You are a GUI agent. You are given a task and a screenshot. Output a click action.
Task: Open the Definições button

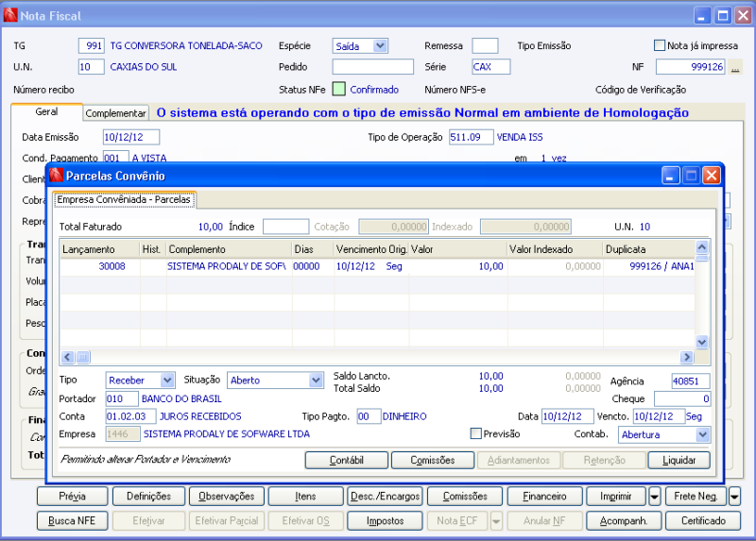[148, 496]
